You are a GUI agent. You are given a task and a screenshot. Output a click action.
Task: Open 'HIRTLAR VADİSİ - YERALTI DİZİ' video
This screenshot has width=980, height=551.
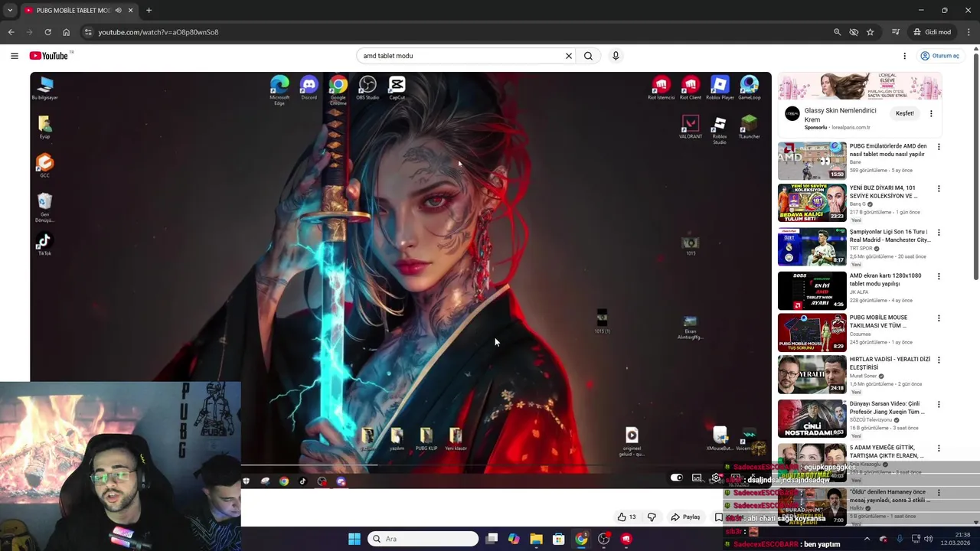coord(890,364)
